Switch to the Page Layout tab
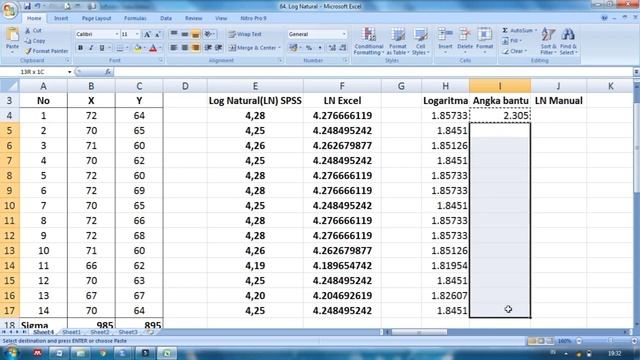Viewport: 640px width, 360px height. tap(96, 18)
